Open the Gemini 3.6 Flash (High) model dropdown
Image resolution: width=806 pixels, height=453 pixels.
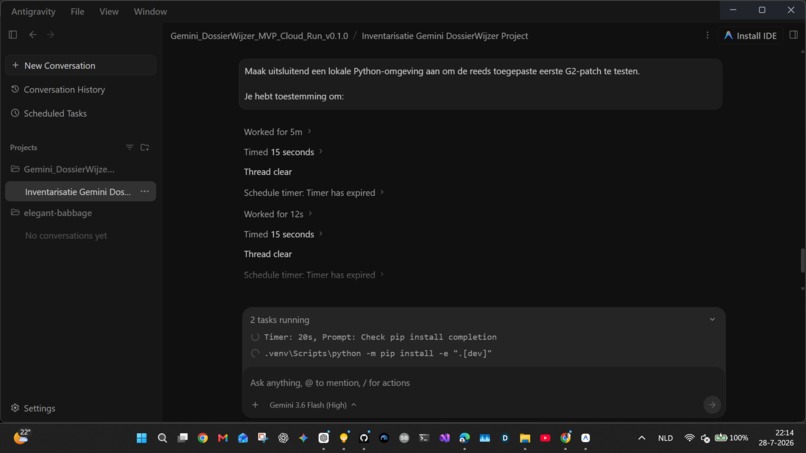[x=313, y=405]
